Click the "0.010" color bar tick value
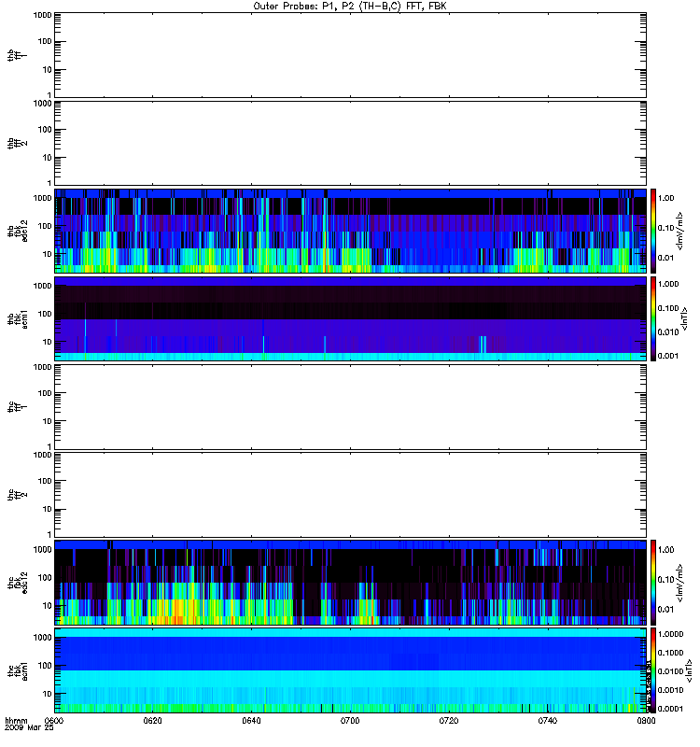Image resolution: width=700 pixels, height=747 pixels. click(x=668, y=332)
